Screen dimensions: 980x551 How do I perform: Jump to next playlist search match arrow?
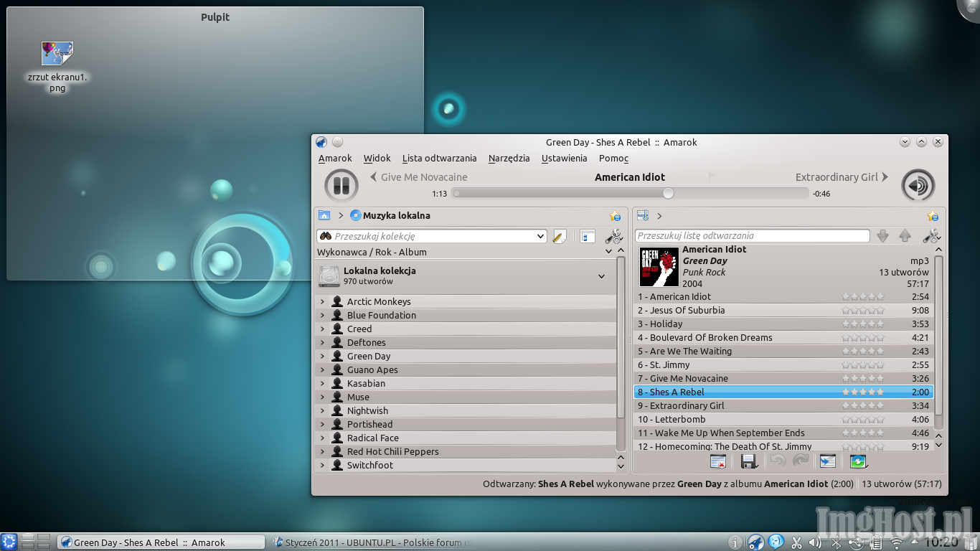pos(883,235)
